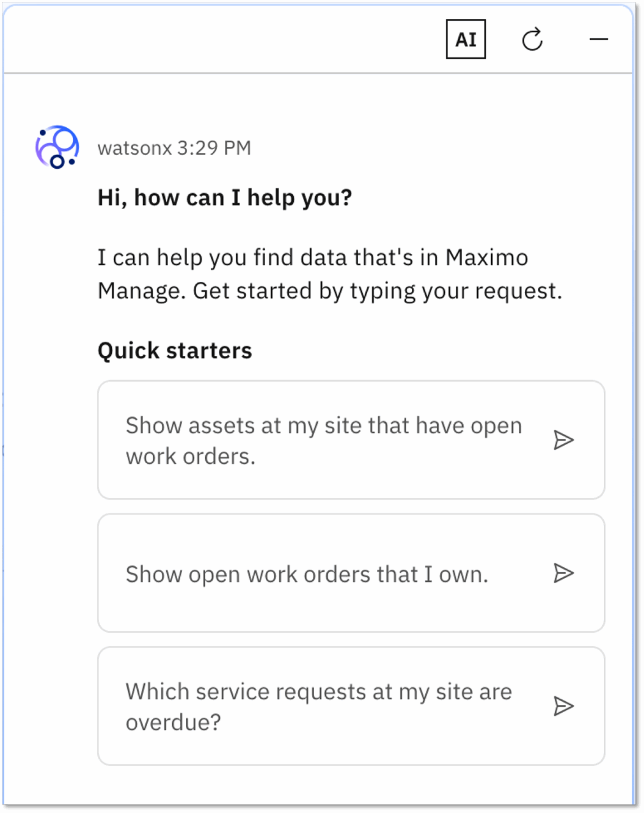Click 'work orders.' line in first card
Viewport: 644px width, 813px height.
pyautogui.click(x=190, y=457)
